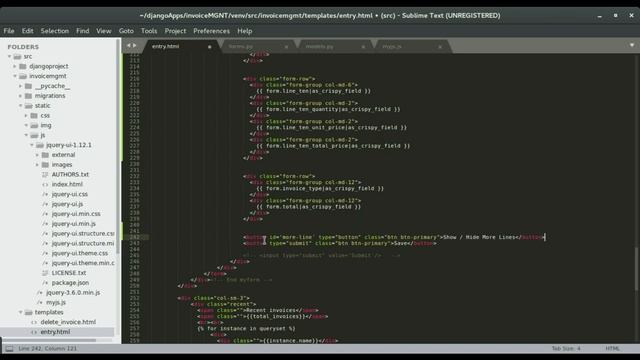Click the migrations folder icon

coord(28,96)
